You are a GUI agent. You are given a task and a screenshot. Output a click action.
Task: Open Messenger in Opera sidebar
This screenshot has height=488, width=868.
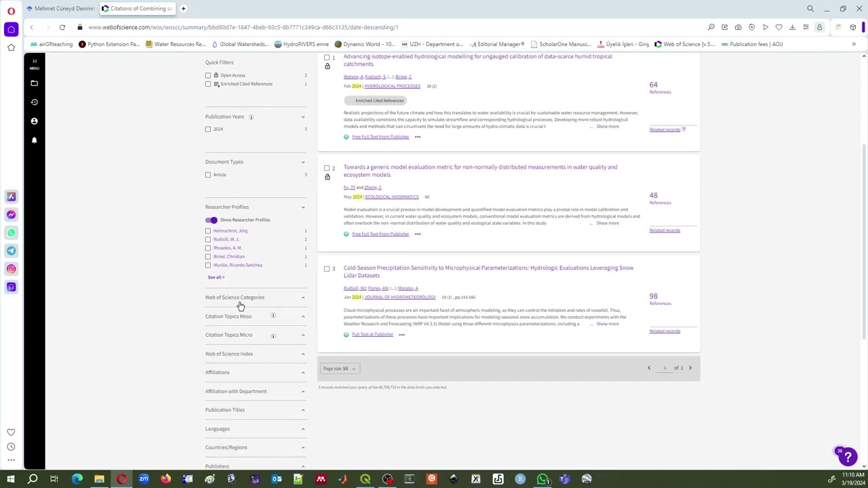tap(11, 214)
